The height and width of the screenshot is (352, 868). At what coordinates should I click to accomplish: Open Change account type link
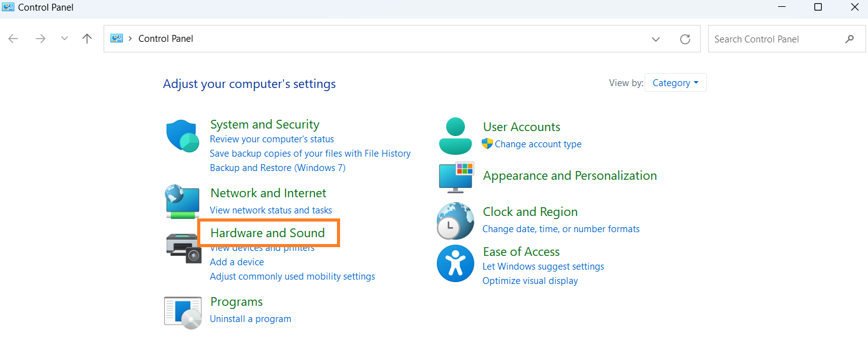538,144
